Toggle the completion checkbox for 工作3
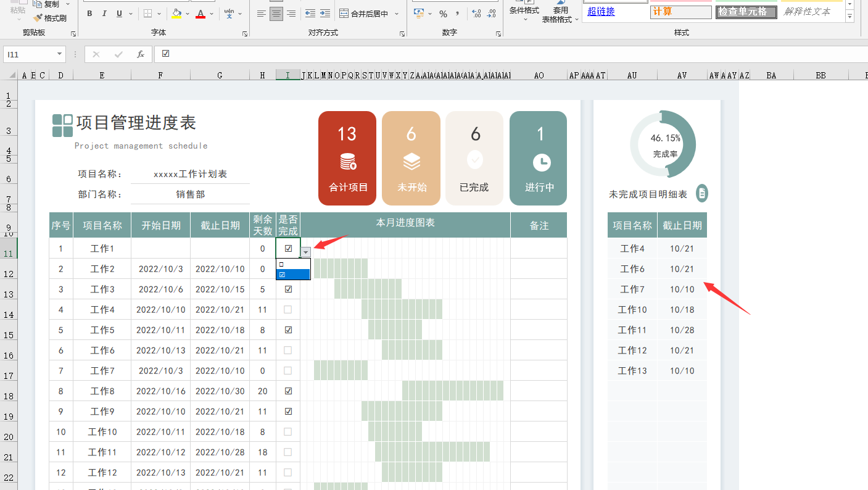Screen dimensions: 868x490 [288, 289]
